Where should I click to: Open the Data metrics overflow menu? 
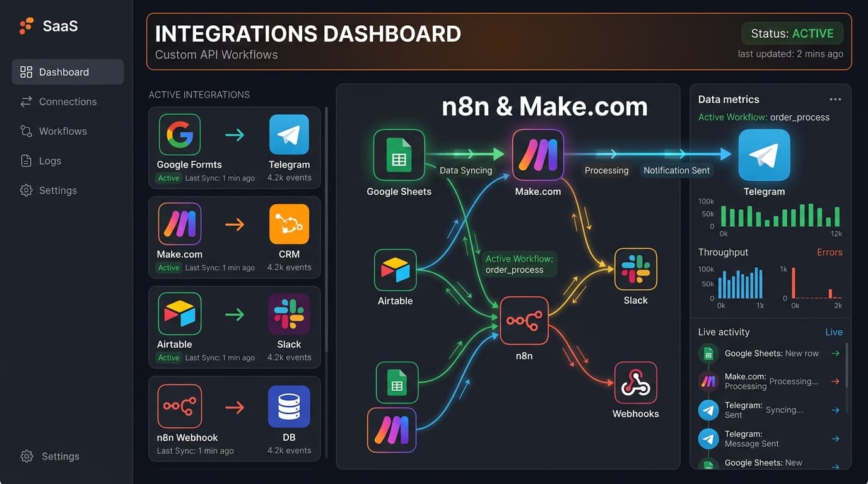pos(835,98)
